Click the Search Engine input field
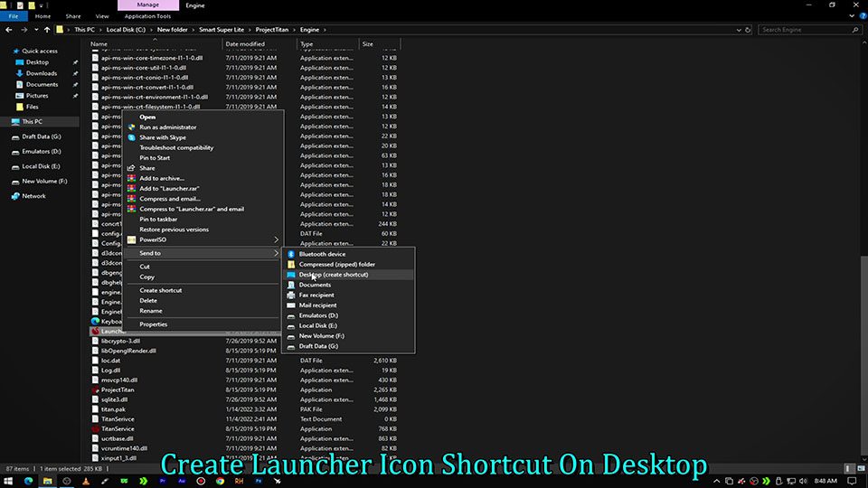 coord(808,30)
